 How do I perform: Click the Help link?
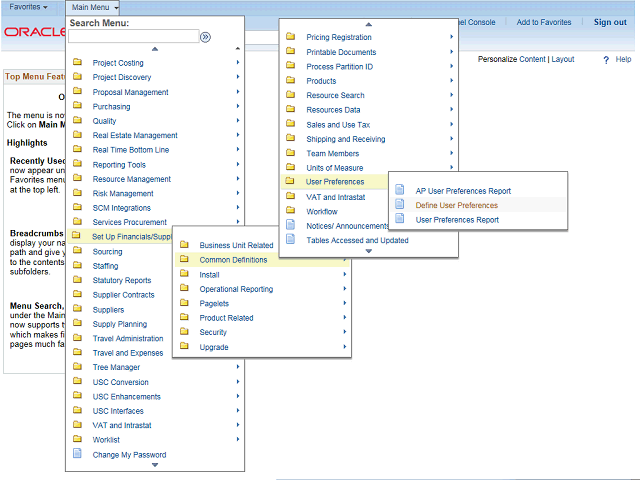click(623, 60)
